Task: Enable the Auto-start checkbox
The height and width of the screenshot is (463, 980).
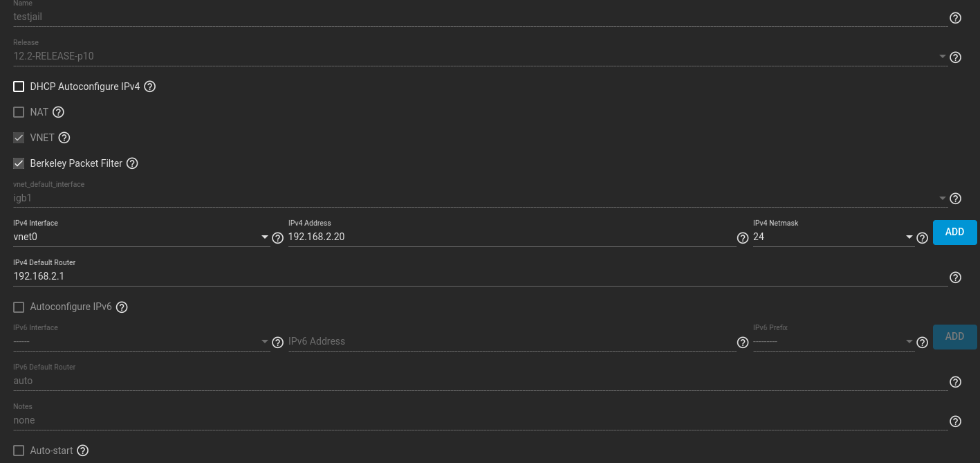Action: (x=19, y=451)
